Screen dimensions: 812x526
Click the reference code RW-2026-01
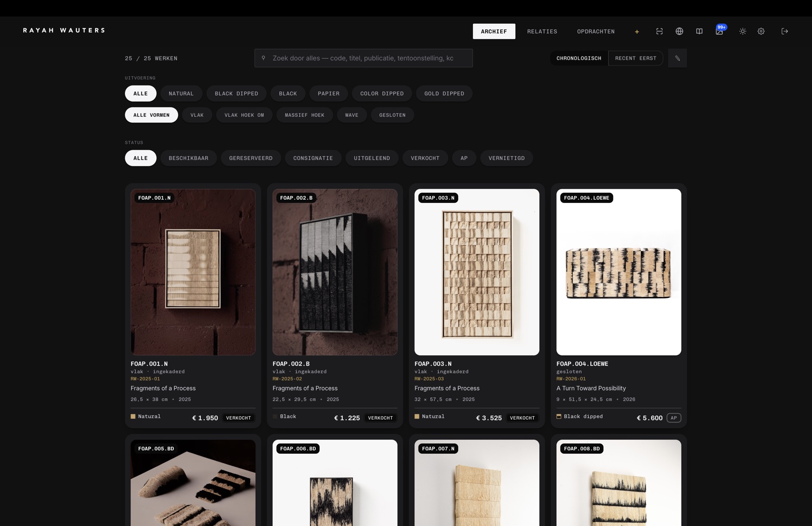click(x=571, y=379)
